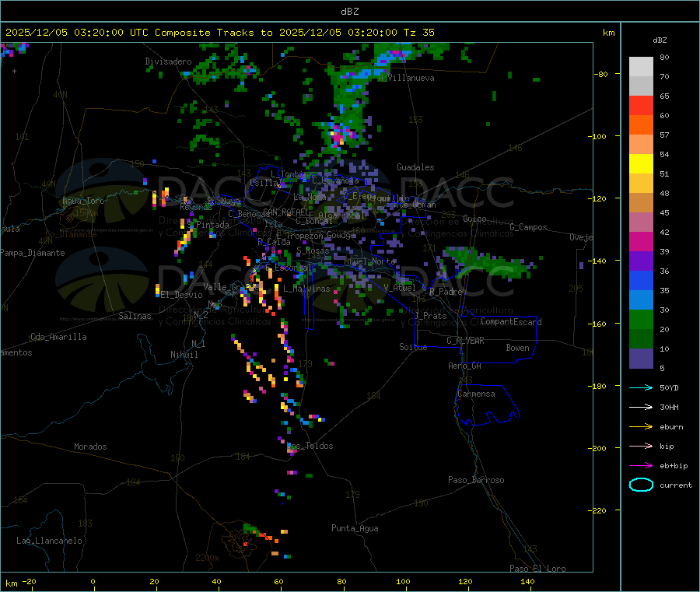Click the blue 36 dBZ color swatch
700x592 pixels.
(641, 280)
